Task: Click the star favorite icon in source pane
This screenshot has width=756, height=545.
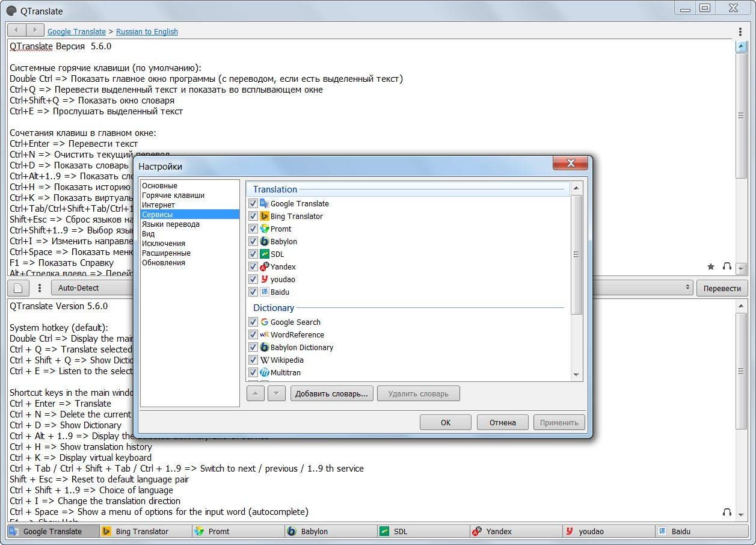Action: tap(711, 266)
